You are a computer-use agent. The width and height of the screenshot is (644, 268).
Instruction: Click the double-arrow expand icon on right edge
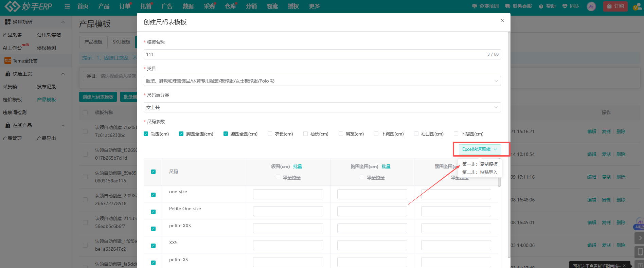pyautogui.click(x=640, y=238)
